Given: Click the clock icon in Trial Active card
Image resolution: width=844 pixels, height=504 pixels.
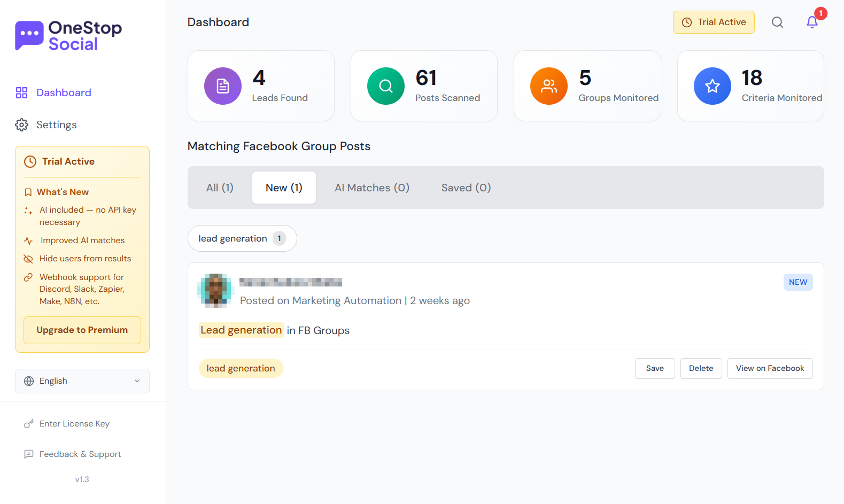Looking at the screenshot, I should (x=30, y=161).
